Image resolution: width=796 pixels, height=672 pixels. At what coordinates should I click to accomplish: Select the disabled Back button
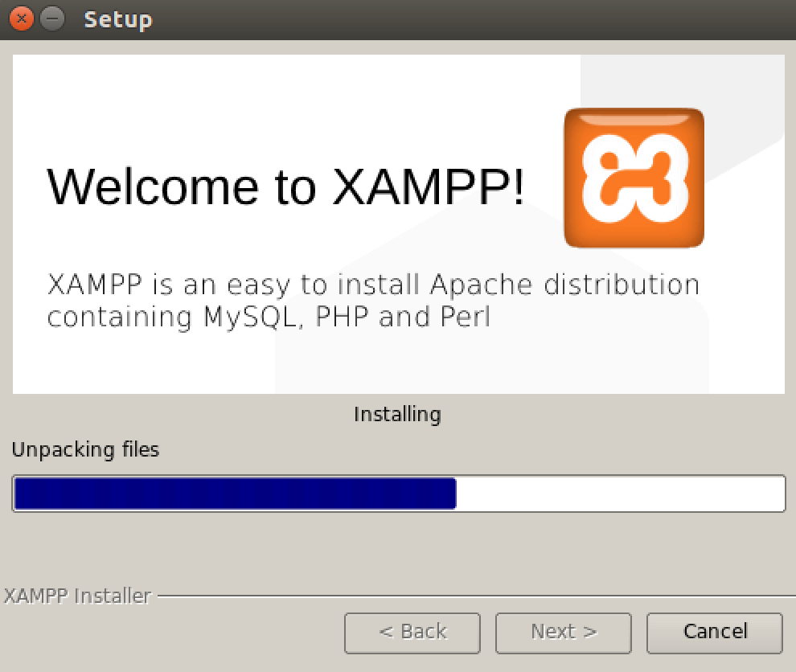coord(412,633)
